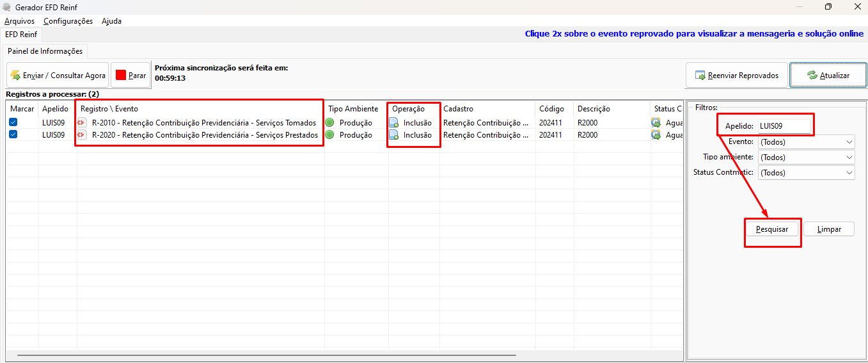Uncheck the Marcar checkbox for the R-2020 row
The width and height of the screenshot is (868, 363).
tap(13, 134)
